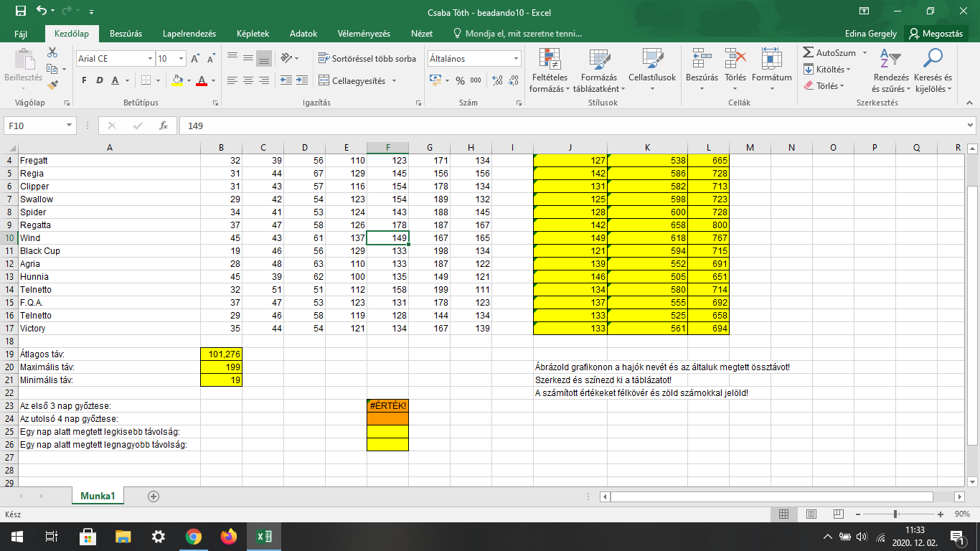Click the Megosztás share button
The height and width of the screenshot is (551, 980).
pos(936,34)
